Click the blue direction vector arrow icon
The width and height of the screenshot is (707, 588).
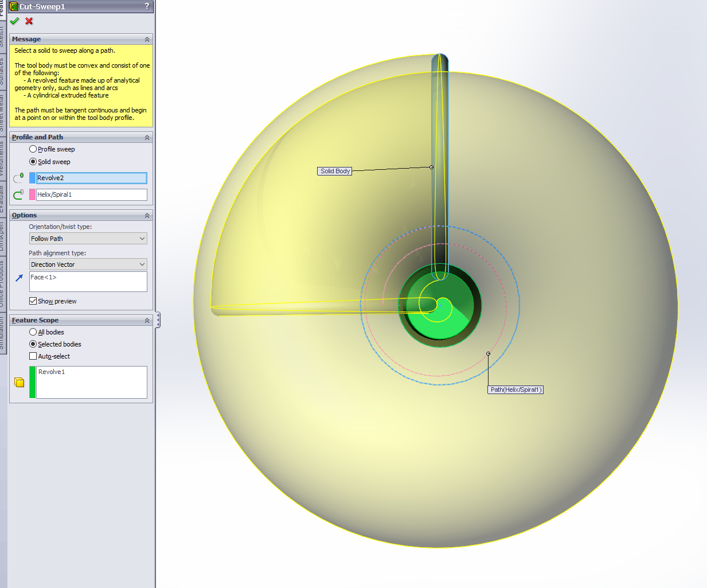coord(19,278)
